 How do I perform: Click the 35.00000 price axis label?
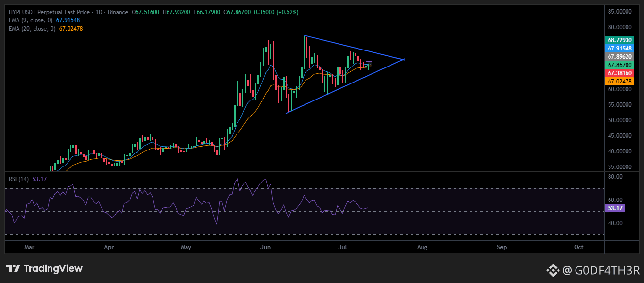click(619, 167)
